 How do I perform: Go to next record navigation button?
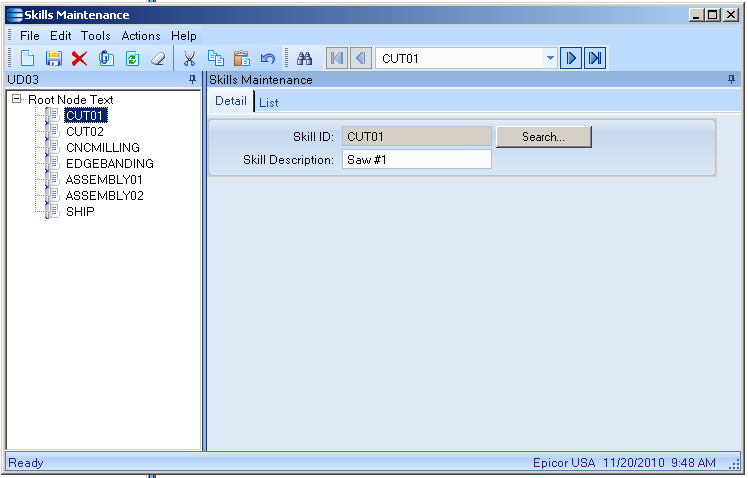tap(571, 58)
